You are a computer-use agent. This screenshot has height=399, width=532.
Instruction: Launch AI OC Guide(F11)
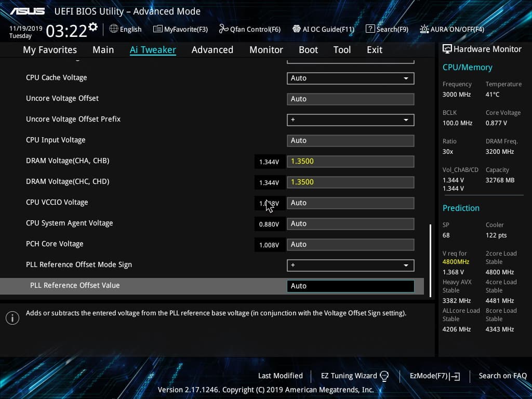(x=323, y=29)
